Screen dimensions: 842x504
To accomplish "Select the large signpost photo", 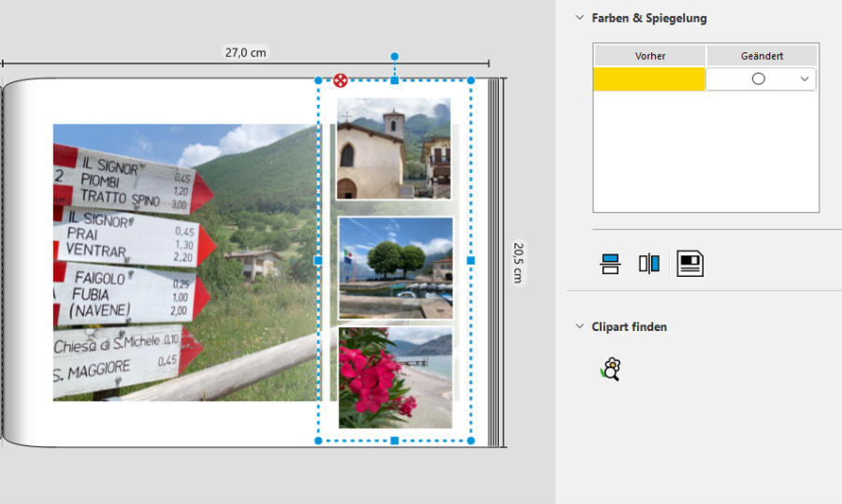I will (x=186, y=263).
